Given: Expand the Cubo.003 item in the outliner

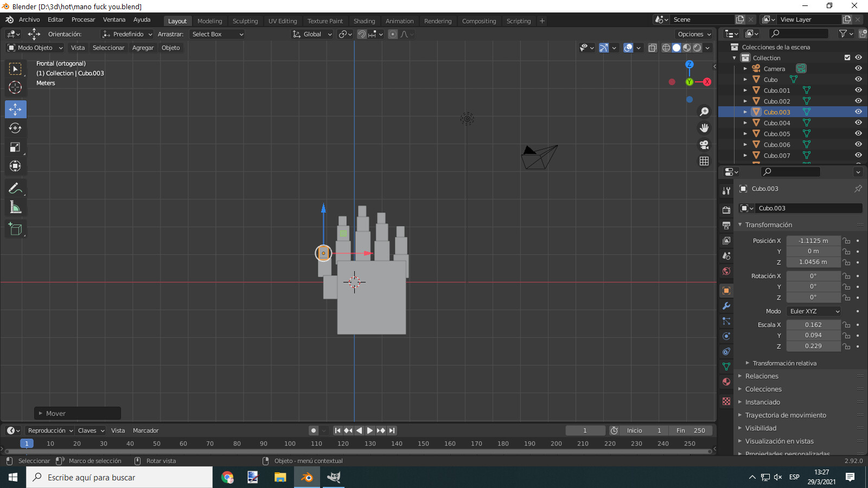Looking at the screenshot, I should coord(746,112).
